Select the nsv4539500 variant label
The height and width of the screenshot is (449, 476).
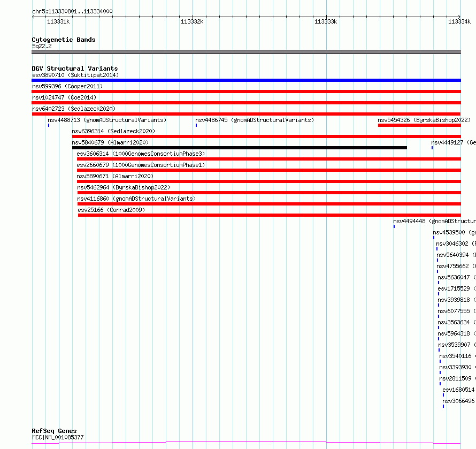(x=455, y=232)
